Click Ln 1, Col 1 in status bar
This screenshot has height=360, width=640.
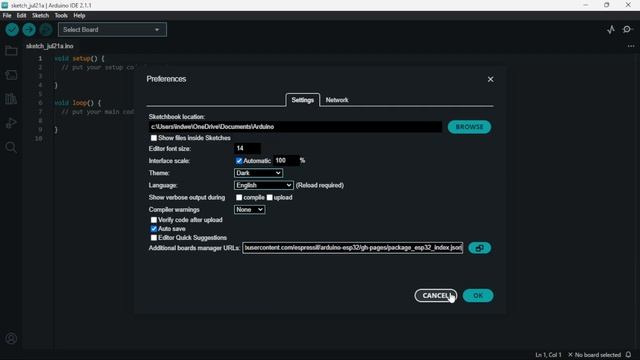(x=548, y=355)
